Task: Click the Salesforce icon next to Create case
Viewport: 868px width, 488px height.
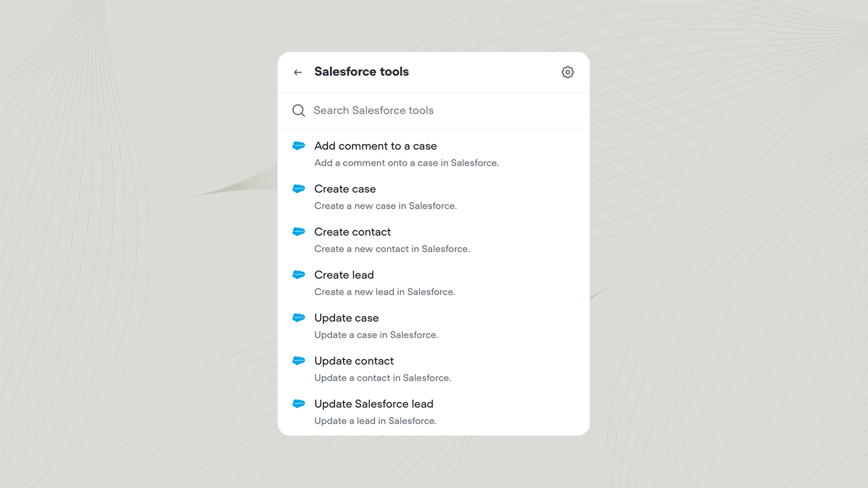Action: [x=299, y=188]
